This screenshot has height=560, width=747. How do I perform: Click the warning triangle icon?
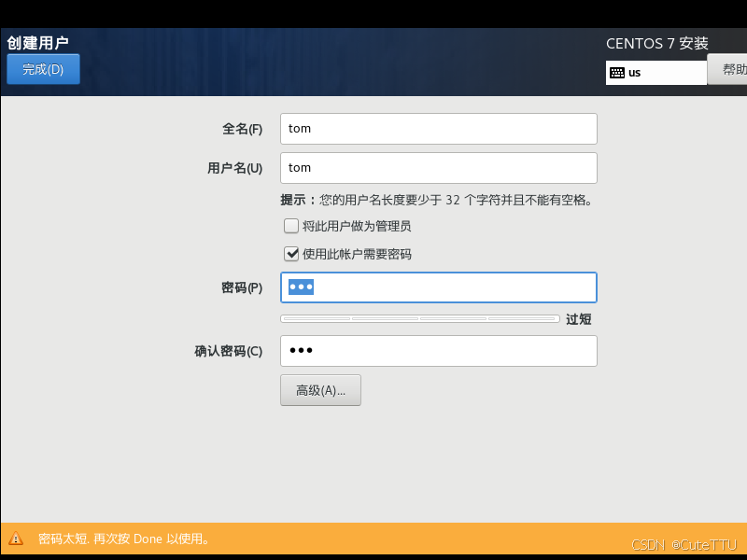point(16,539)
